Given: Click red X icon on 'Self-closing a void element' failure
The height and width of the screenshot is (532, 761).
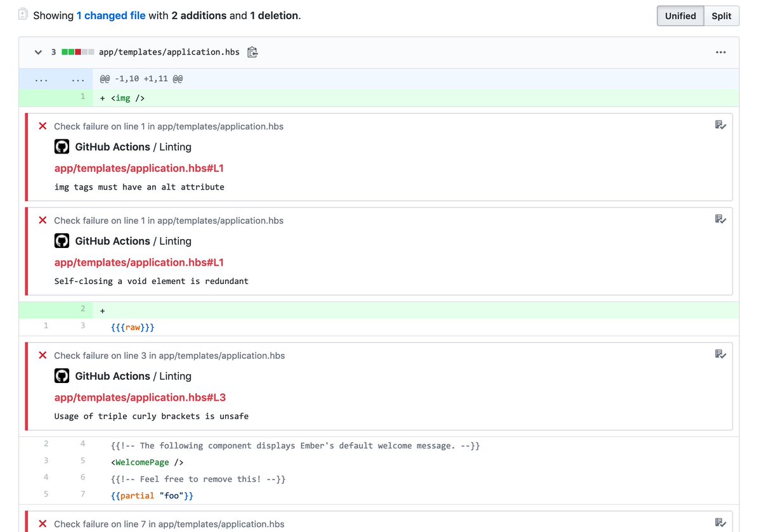Looking at the screenshot, I should tap(42, 221).
